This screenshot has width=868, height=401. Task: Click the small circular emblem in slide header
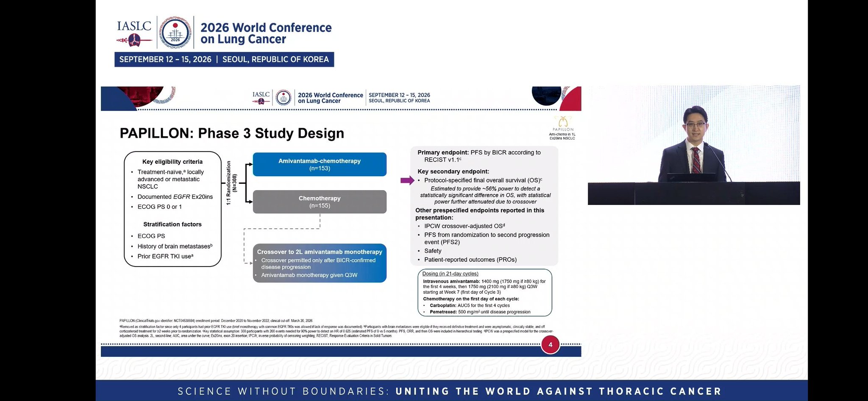pyautogui.click(x=284, y=98)
